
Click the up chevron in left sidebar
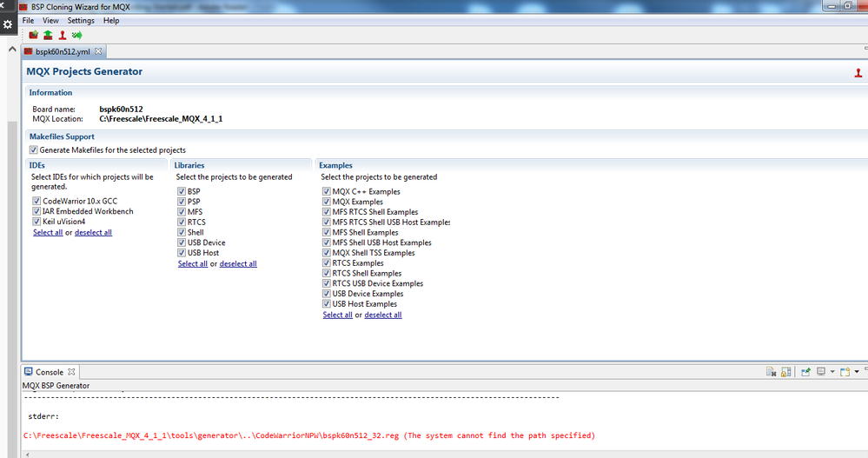pos(12,50)
